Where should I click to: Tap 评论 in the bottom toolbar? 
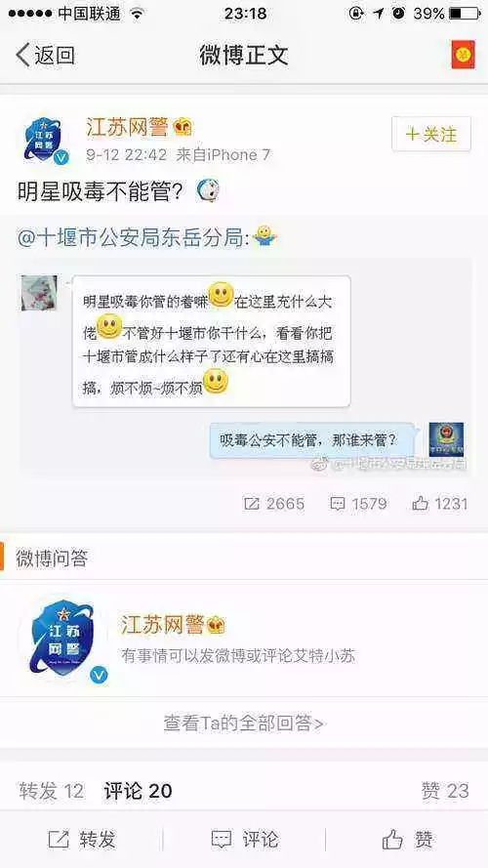244,840
